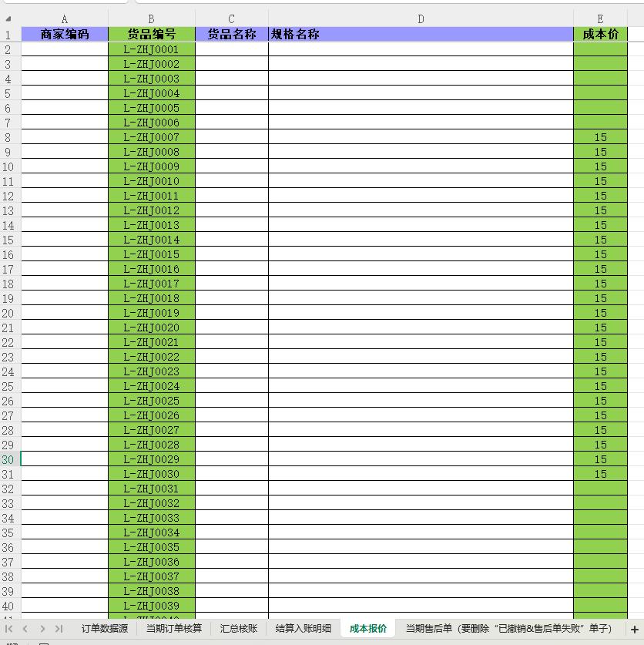Click the 规格名称 header cell
The image size is (644, 645).
[x=421, y=34]
